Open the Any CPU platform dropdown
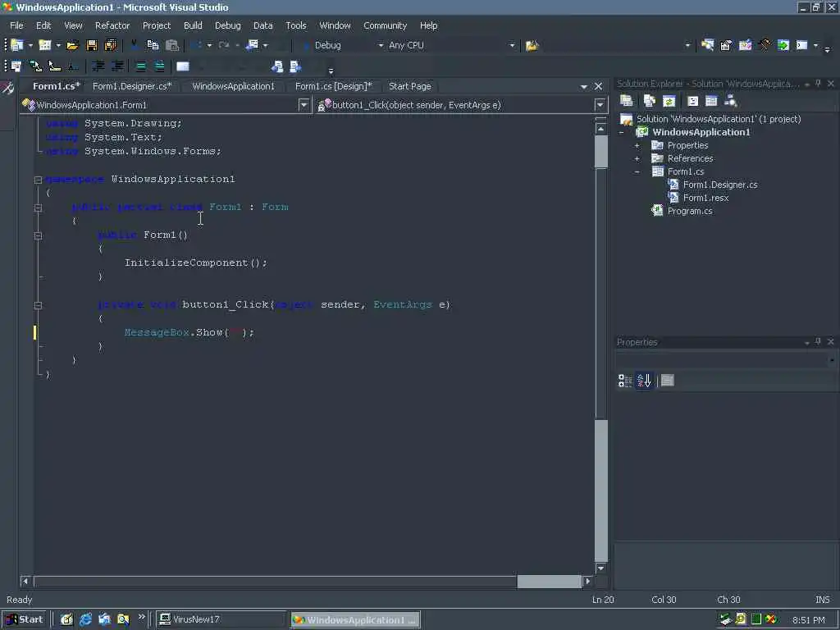Screen dimensions: 840x630 point(512,46)
